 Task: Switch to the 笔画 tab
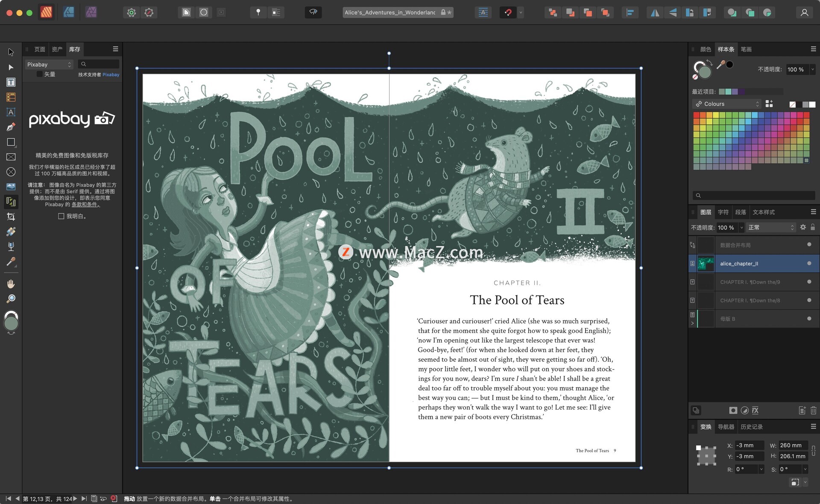click(746, 50)
